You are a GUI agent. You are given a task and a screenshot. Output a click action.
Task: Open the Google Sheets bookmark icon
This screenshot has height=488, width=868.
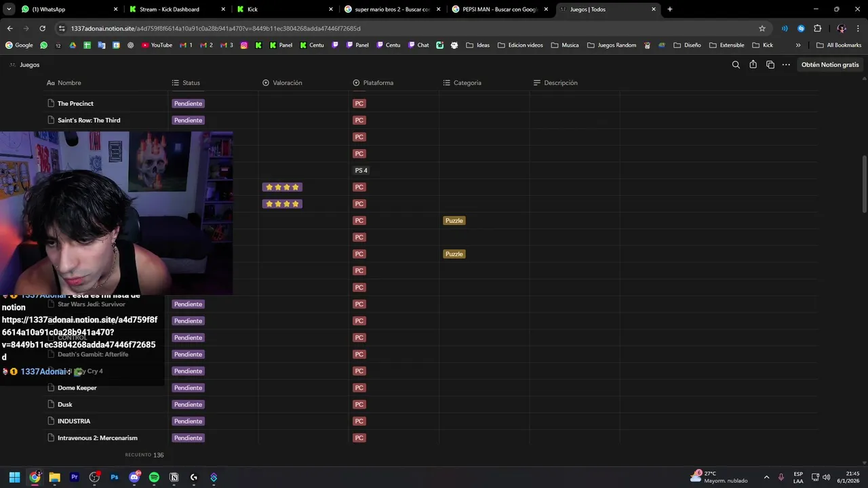coord(87,45)
